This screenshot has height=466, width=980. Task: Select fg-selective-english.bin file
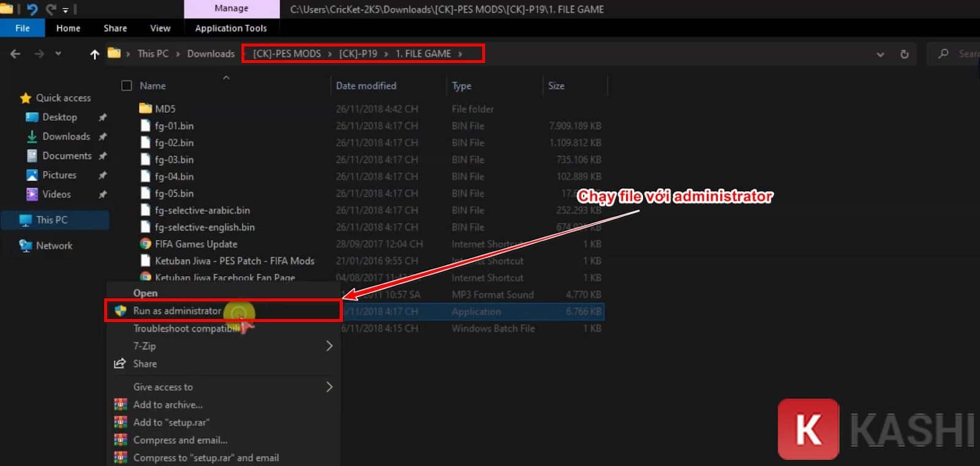tap(205, 227)
